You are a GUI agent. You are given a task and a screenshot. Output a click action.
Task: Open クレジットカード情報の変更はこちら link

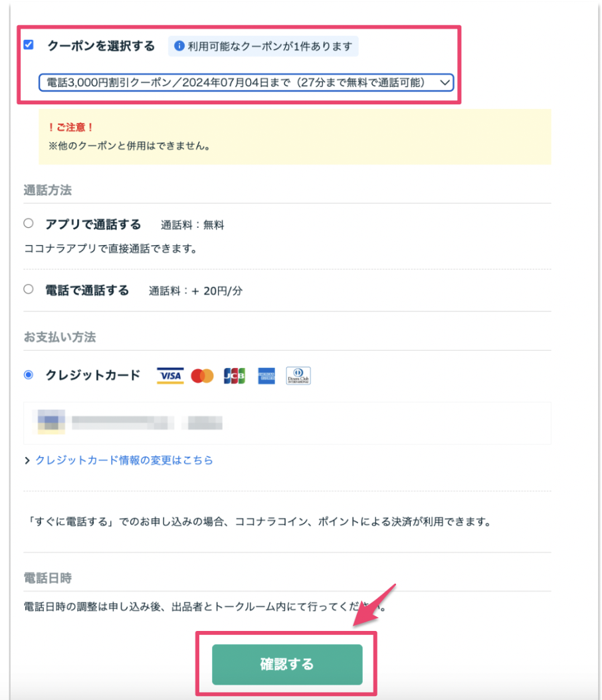[124, 460]
